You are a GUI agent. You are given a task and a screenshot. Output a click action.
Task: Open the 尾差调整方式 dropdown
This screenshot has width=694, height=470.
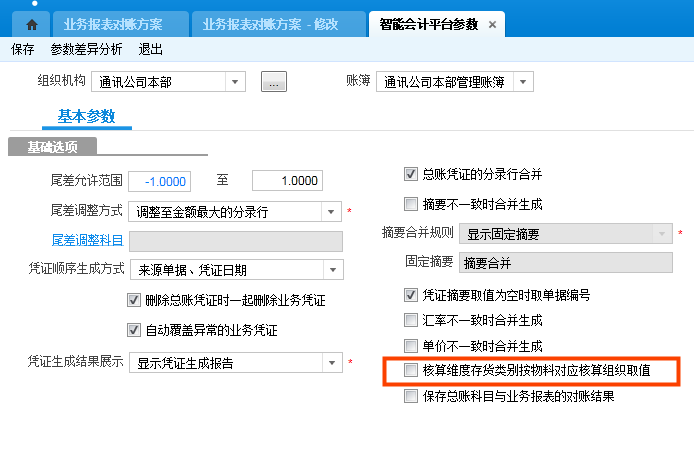[332, 211]
